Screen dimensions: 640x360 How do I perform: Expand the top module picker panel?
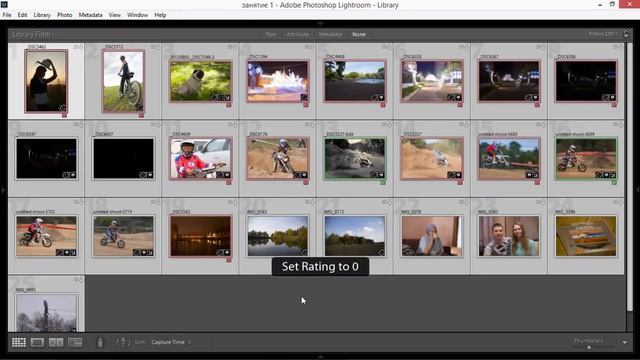320,24
